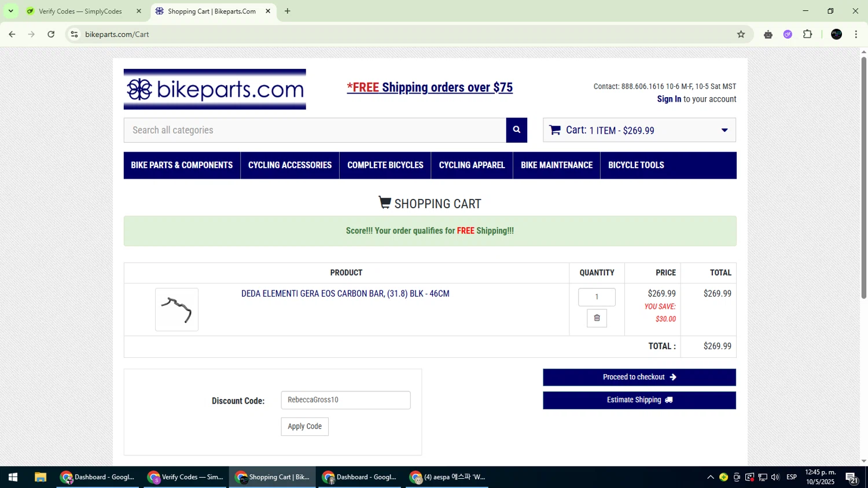Open the Windows Start menu
The image size is (868, 488).
13,477
